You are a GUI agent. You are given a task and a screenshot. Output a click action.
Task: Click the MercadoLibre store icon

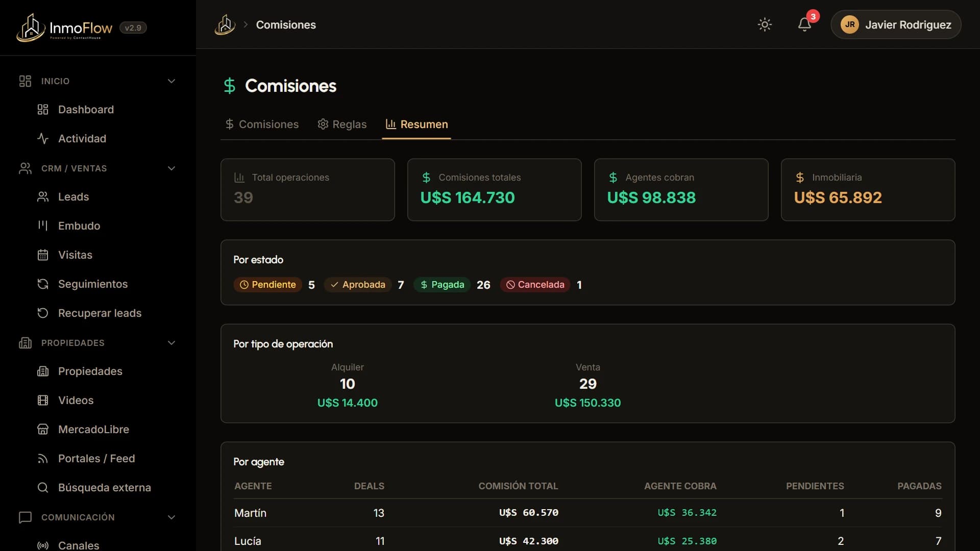[43, 430]
